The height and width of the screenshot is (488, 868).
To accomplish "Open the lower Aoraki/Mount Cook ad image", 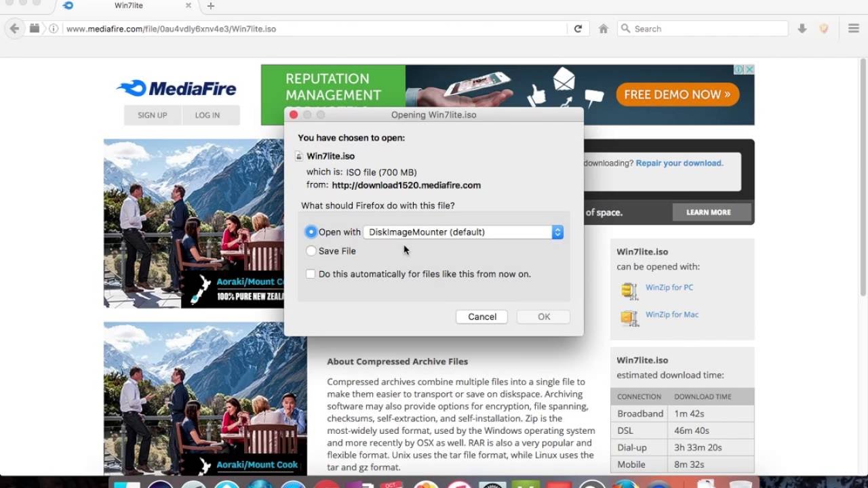I will tap(205, 399).
